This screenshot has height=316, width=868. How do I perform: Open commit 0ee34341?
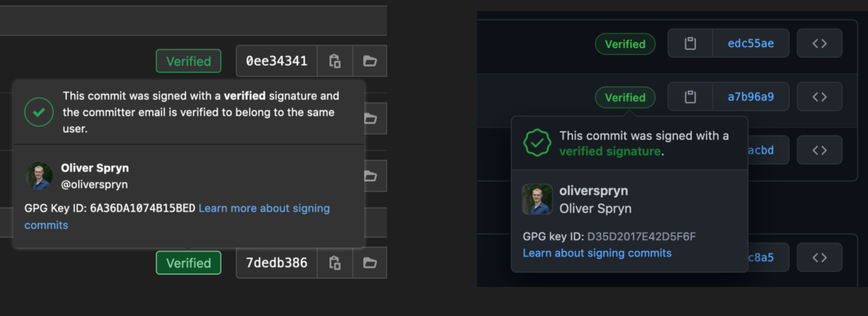277,61
